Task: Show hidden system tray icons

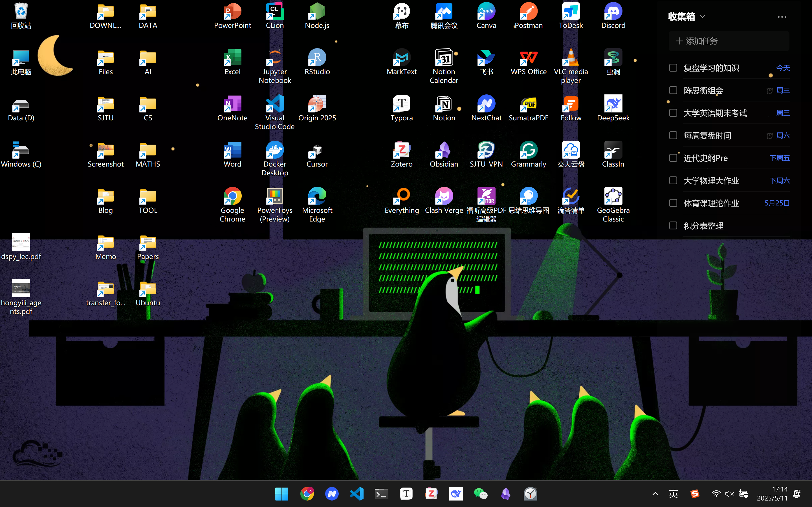Action: (x=655, y=493)
